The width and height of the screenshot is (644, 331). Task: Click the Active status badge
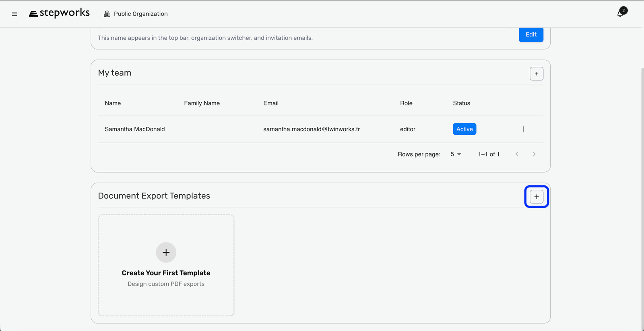tap(464, 129)
